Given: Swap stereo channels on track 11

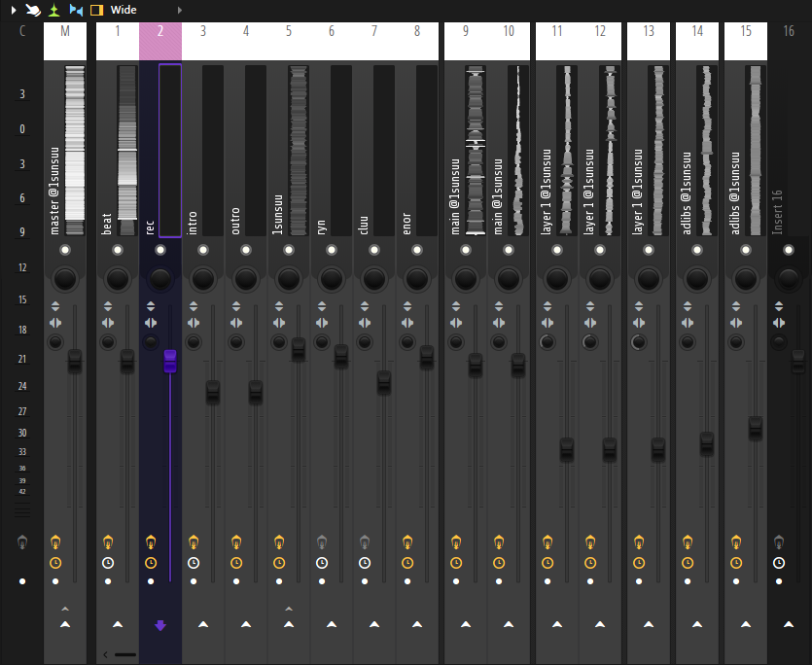Looking at the screenshot, I should coord(547,323).
